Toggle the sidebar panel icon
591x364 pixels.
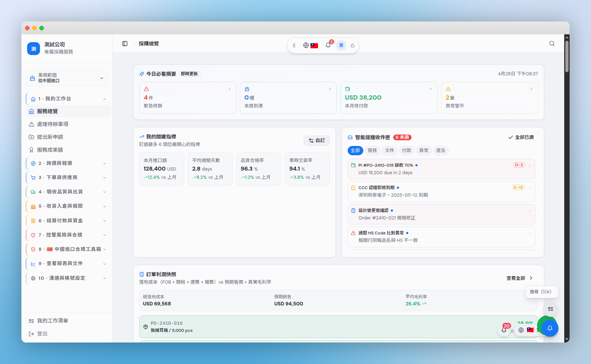(x=125, y=44)
